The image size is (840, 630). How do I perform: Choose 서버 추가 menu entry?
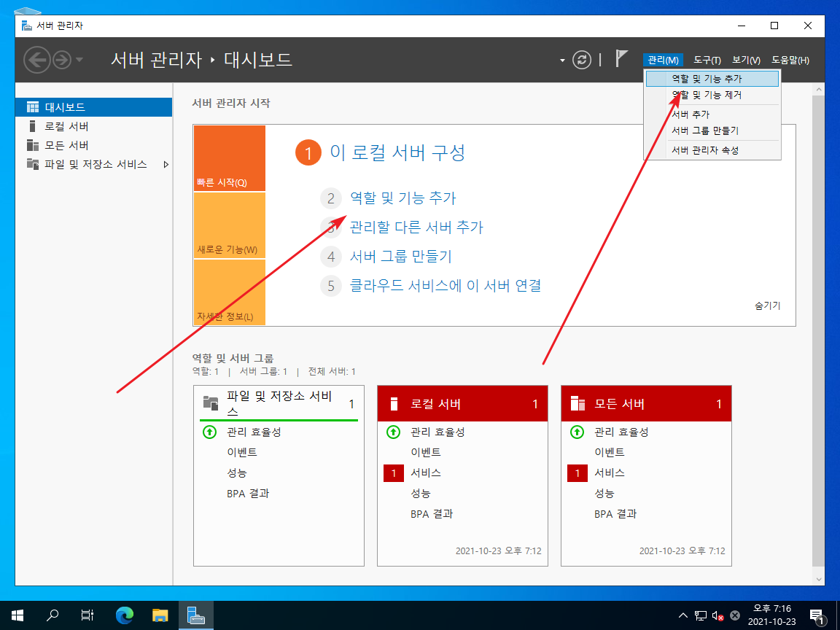(x=712, y=114)
